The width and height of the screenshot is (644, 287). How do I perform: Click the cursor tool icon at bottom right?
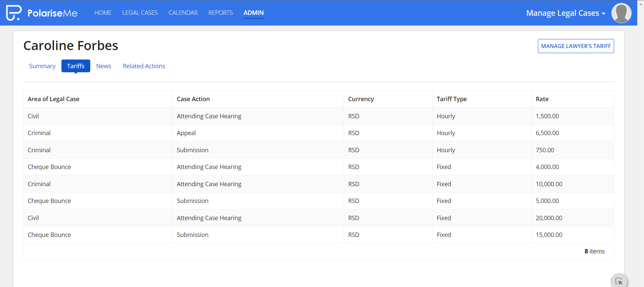point(619,281)
